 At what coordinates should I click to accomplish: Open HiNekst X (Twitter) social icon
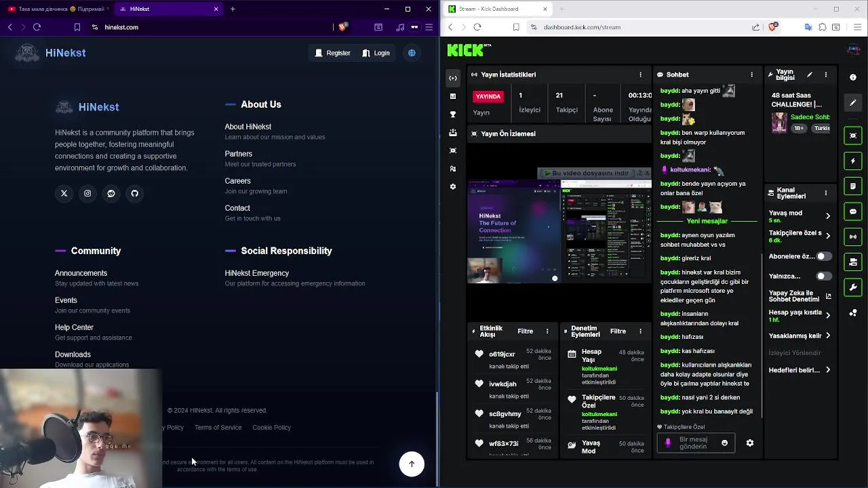[64, 194]
